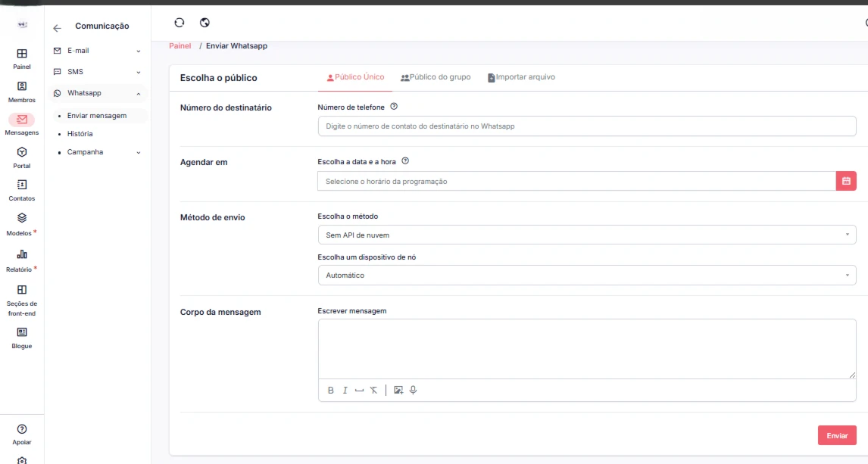Click the Enviar button
868x464 pixels.
[837, 435]
